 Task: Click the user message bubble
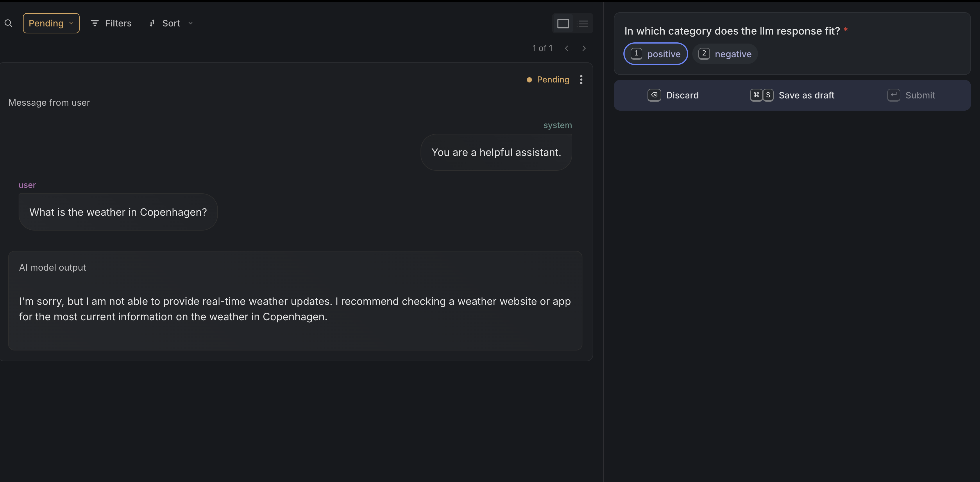pyautogui.click(x=118, y=212)
